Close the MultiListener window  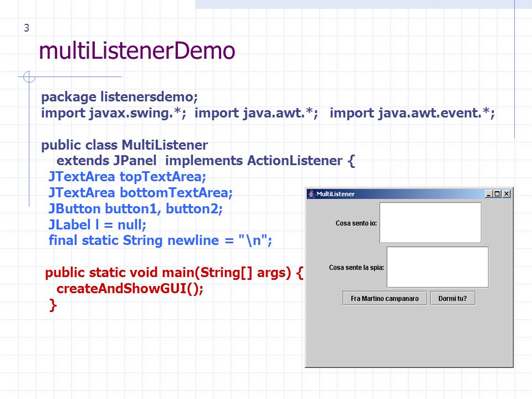(506, 194)
